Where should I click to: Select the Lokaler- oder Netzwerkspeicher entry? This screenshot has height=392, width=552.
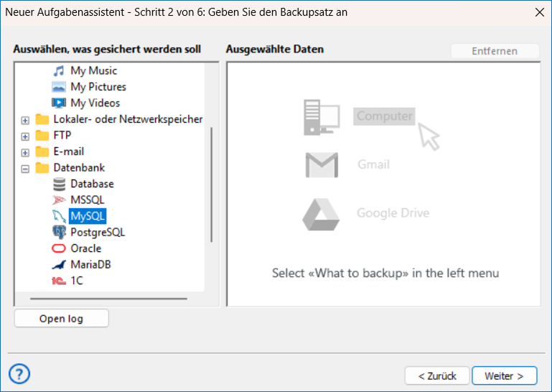tap(128, 119)
